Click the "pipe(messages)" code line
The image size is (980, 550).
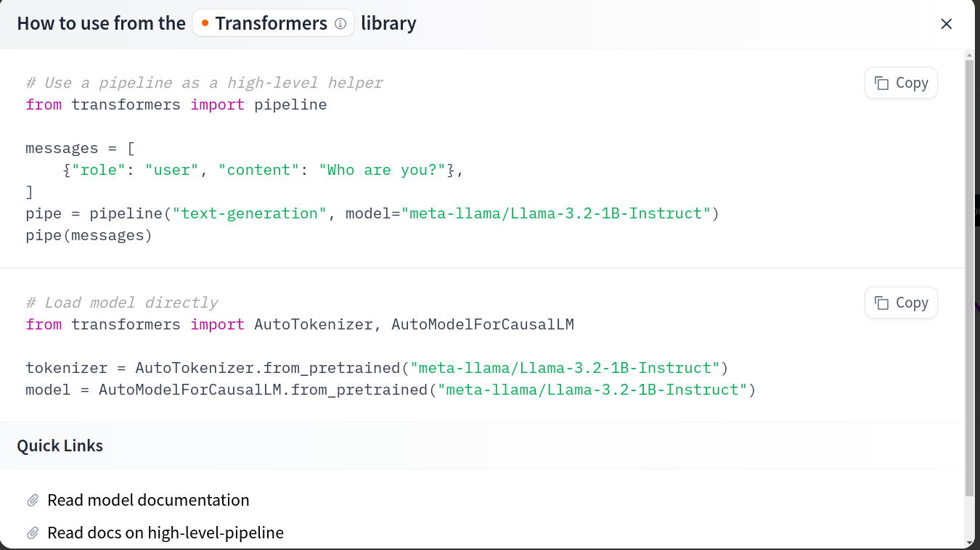[89, 235]
